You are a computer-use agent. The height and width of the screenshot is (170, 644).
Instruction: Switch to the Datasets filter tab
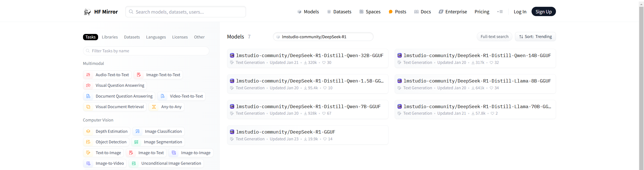132,37
